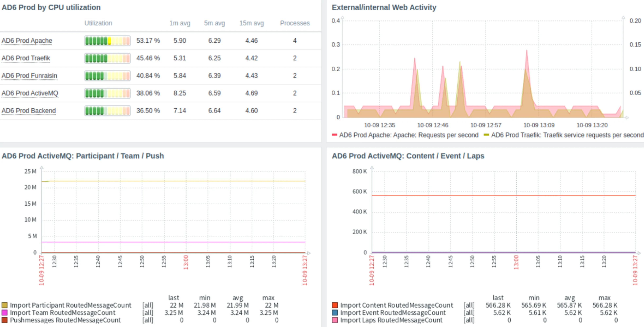The height and width of the screenshot is (327, 644).
Task: Click the Import Laps RoutedMessageCount legend label
Action: pos(391,320)
